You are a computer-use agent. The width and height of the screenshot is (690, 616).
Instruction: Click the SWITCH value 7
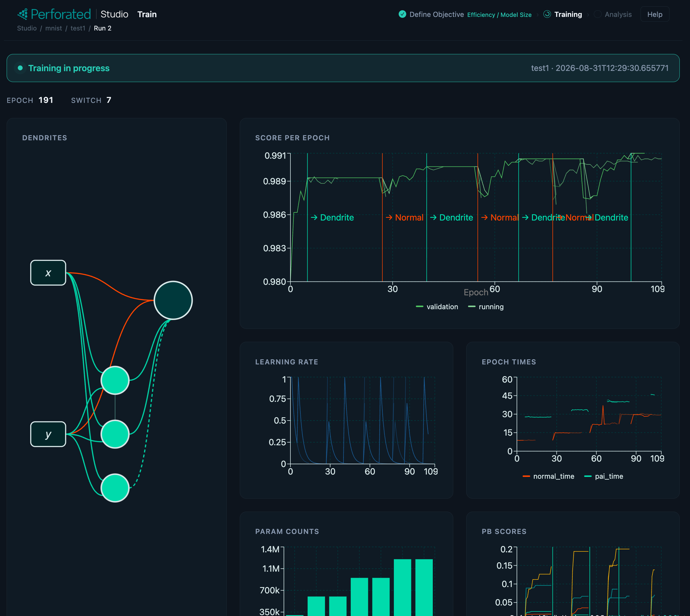point(109,100)
